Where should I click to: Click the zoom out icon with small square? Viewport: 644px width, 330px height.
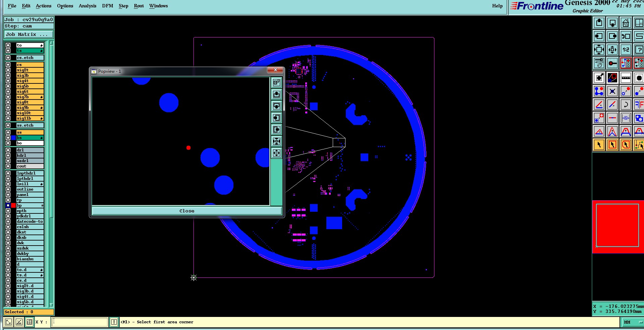coord(612,50)
